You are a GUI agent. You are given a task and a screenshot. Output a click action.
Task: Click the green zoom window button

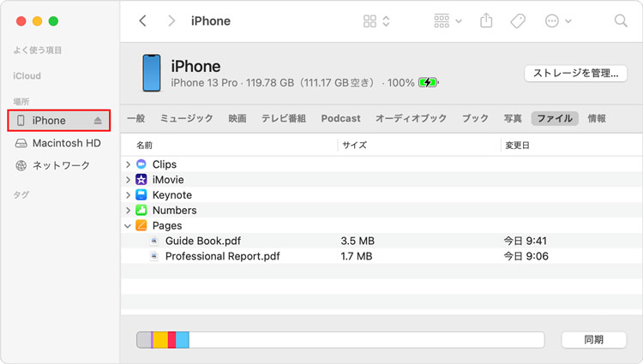(x=53, y=21)
